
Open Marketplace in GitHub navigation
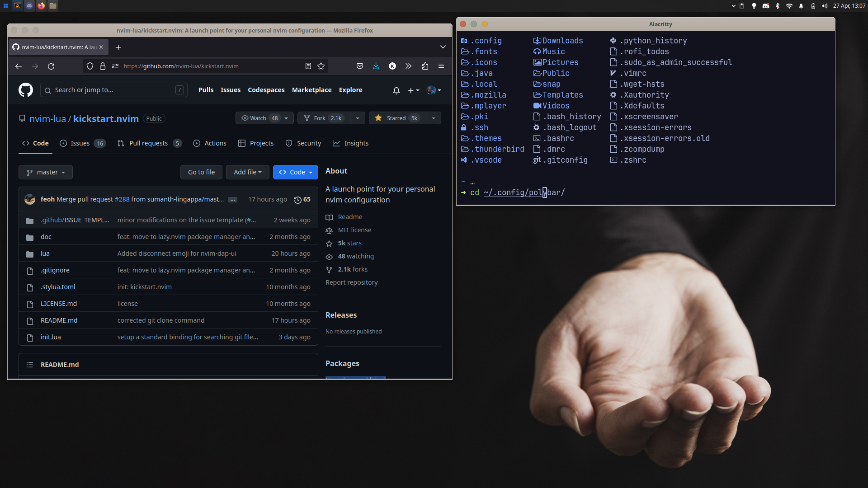pyautogui.click(x=312, y=90)
